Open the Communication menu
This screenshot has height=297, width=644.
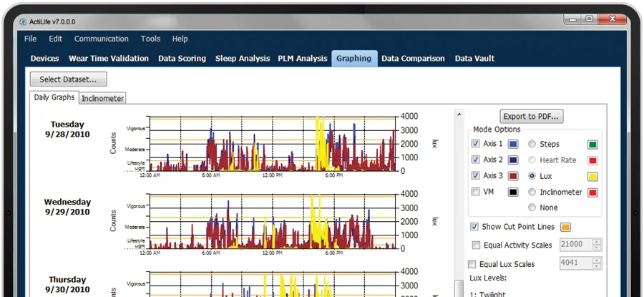(x=101, y=39)
